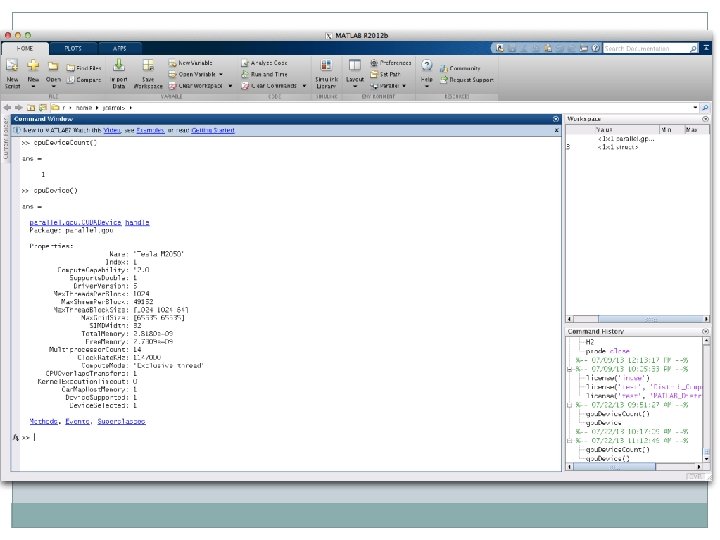Switch to the HOME tab
This screenshot has width=720, height=540.
[25, 48]
